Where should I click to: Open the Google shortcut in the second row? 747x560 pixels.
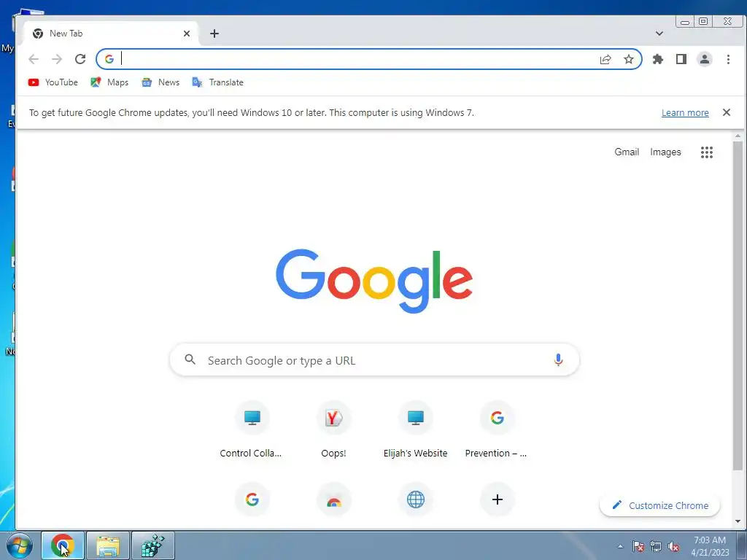click(252, 499)
